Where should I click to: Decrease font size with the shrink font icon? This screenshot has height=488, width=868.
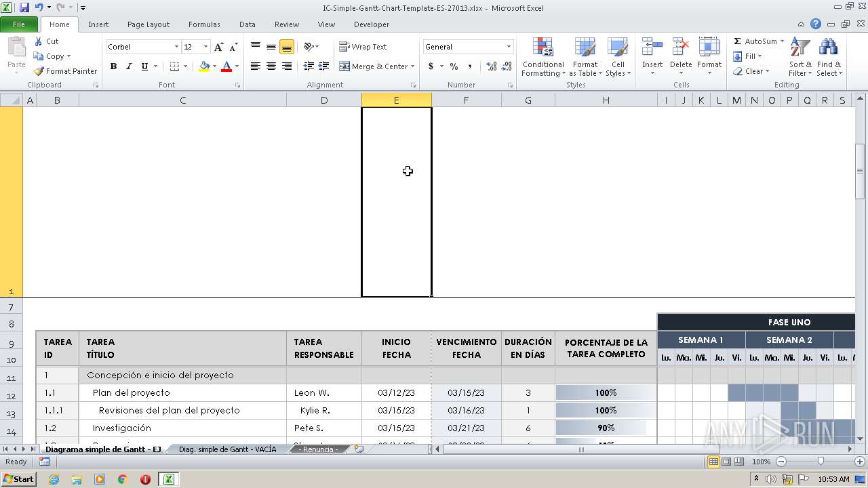[233, 47]
